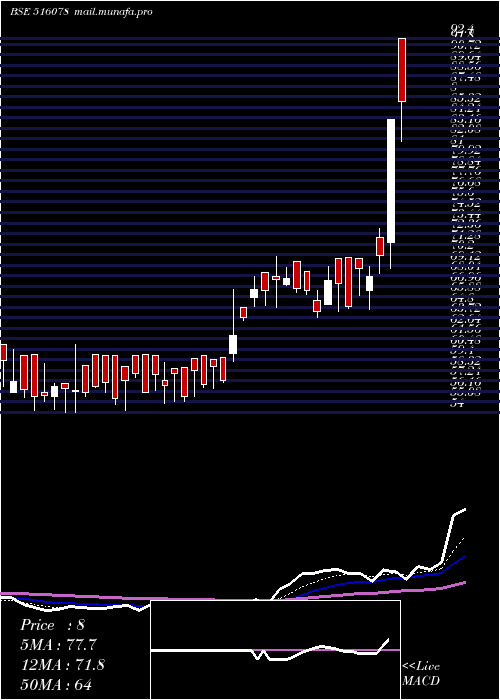Viewport: 500px width, 700px height.
Task: Click the 50MA : 64 value
Action: [56, 684]
